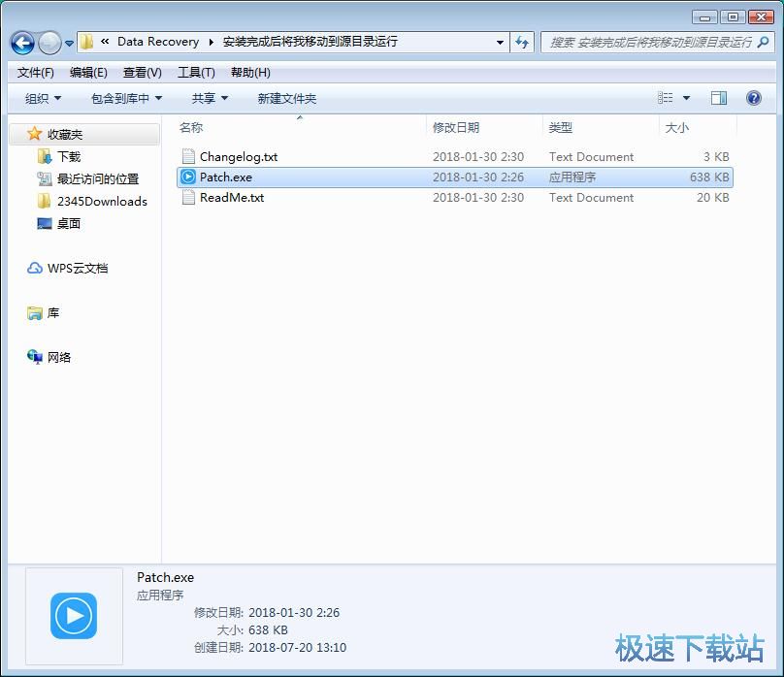Click the 应用程序 type cell in file list
Viewport: 784px width, 677px height.
[572, 177]
